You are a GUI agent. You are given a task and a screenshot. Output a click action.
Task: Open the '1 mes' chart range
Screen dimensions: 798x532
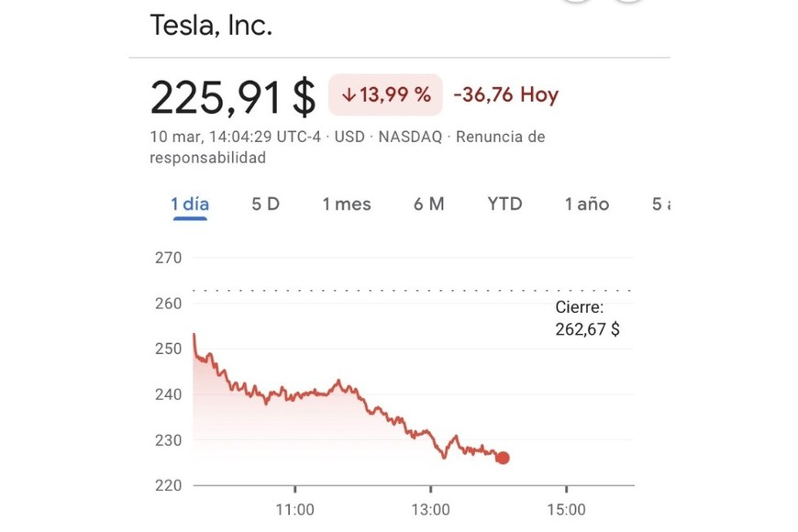tap(346, 204)
